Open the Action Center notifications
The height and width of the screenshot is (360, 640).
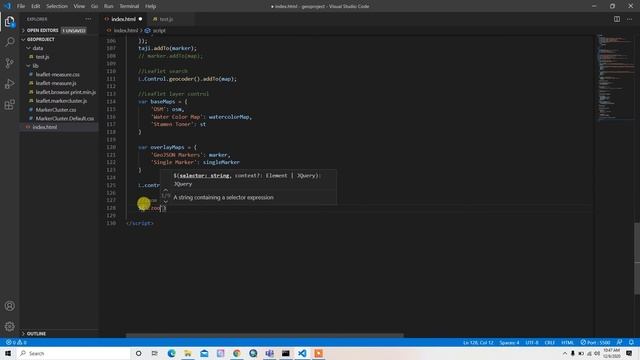pyautogui.click(x=629, y=353)
